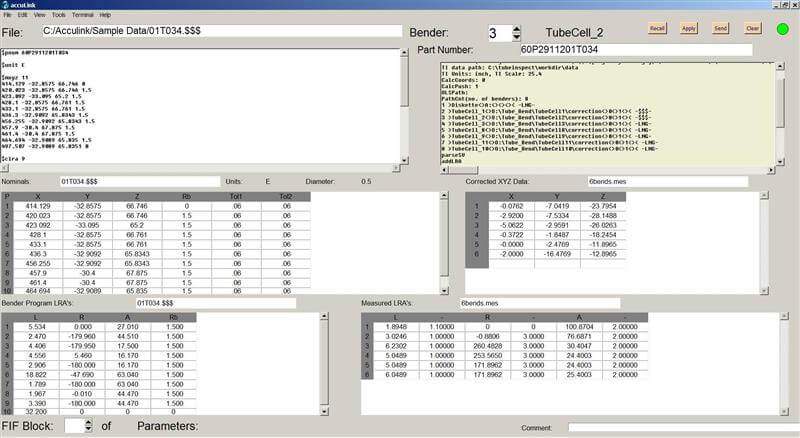Viewport: 800px width, 438px height.
Task: Click left arrow of file text pane scrollbar
Action: (4, 168)
